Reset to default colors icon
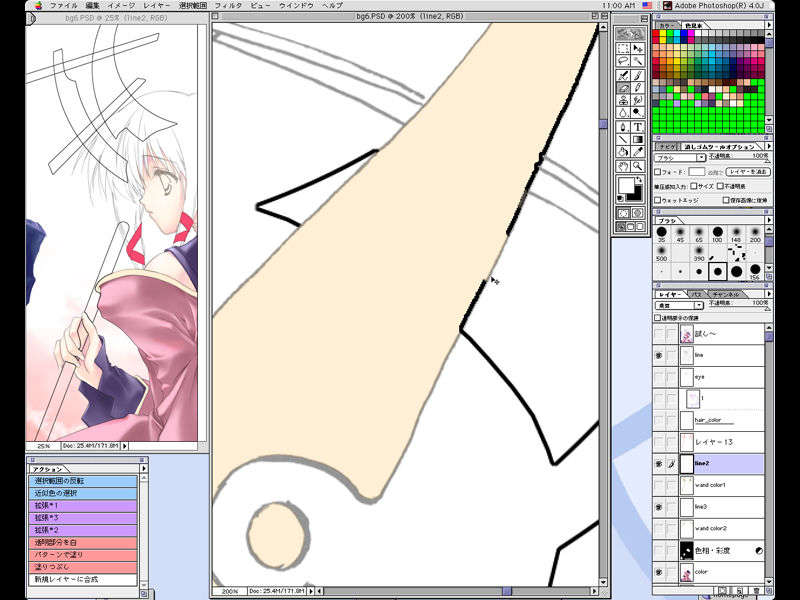This screenshot has width=800, height=600. [621, 198]
